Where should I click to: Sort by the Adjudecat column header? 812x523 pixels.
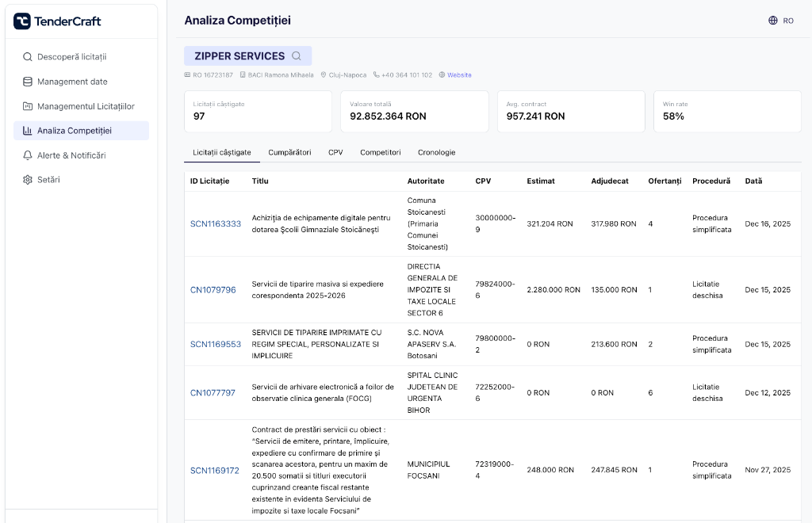tap(609, 181)
